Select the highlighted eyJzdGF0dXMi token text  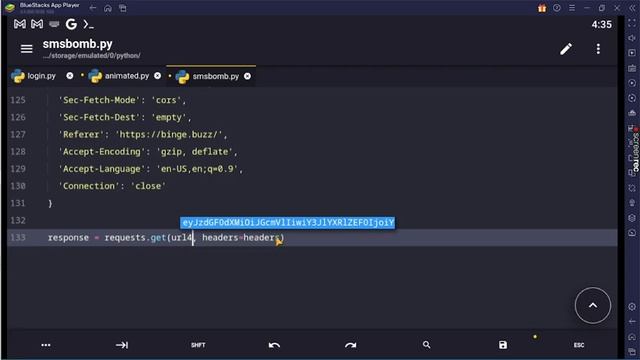point(287,222)
